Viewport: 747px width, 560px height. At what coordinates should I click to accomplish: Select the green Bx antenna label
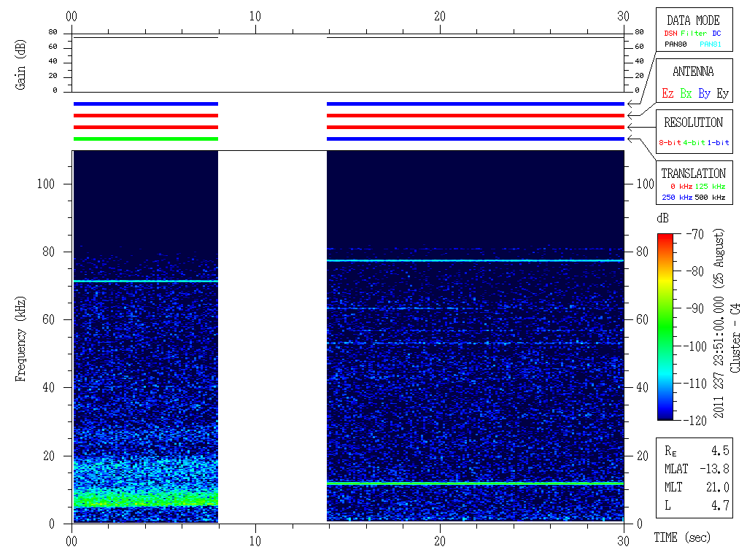pyautogui.click(x=686, y=93)
